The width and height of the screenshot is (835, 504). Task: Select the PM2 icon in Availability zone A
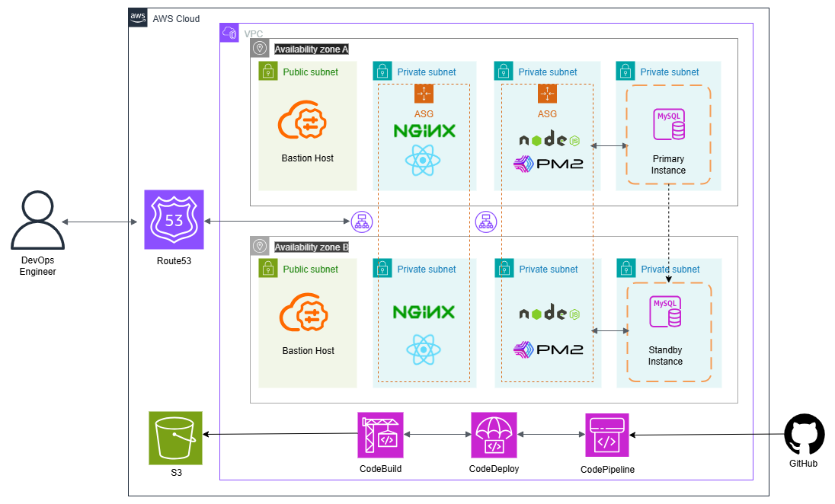(x=548, y=163)
